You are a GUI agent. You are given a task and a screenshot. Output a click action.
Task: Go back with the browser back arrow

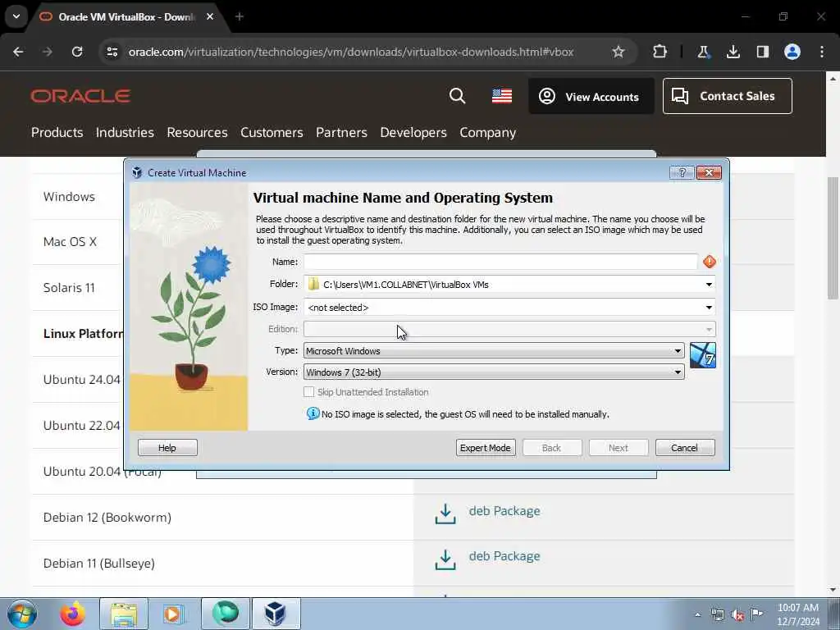pyautogui.click(x=18, y=52)
